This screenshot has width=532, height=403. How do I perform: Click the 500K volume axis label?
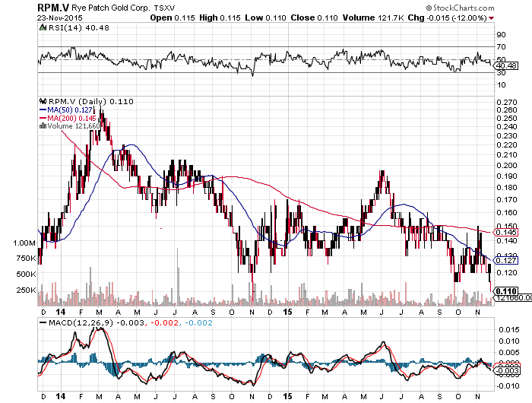(x=26, y=274)
